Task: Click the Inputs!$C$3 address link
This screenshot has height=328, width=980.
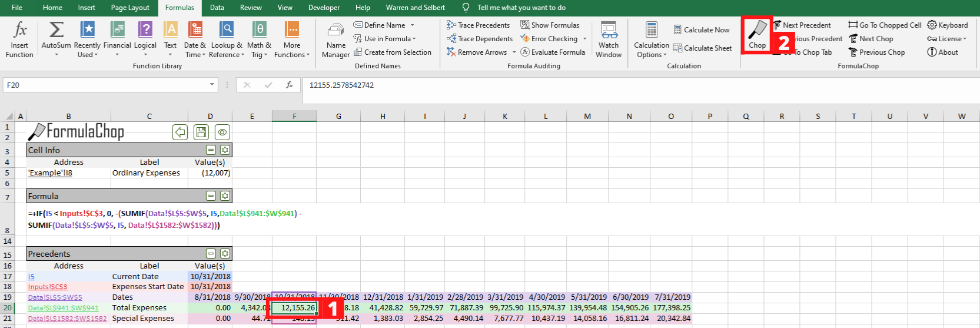Action: point(48,287)
